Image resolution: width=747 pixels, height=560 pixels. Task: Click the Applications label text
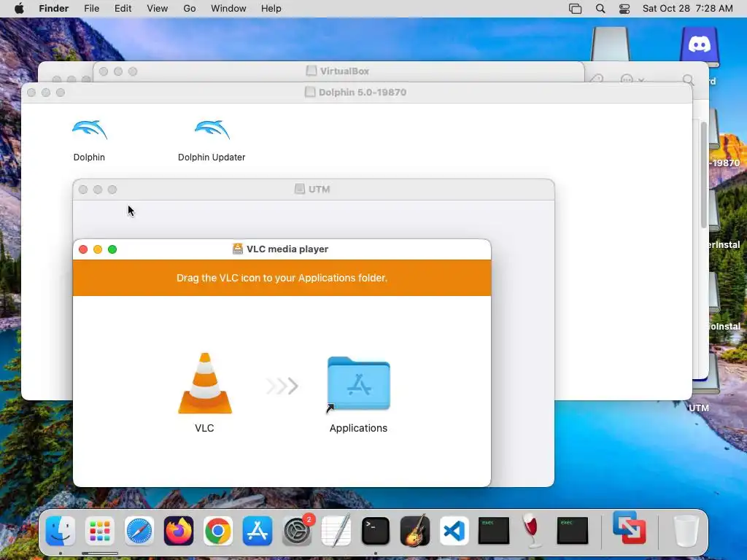(358, 428)
